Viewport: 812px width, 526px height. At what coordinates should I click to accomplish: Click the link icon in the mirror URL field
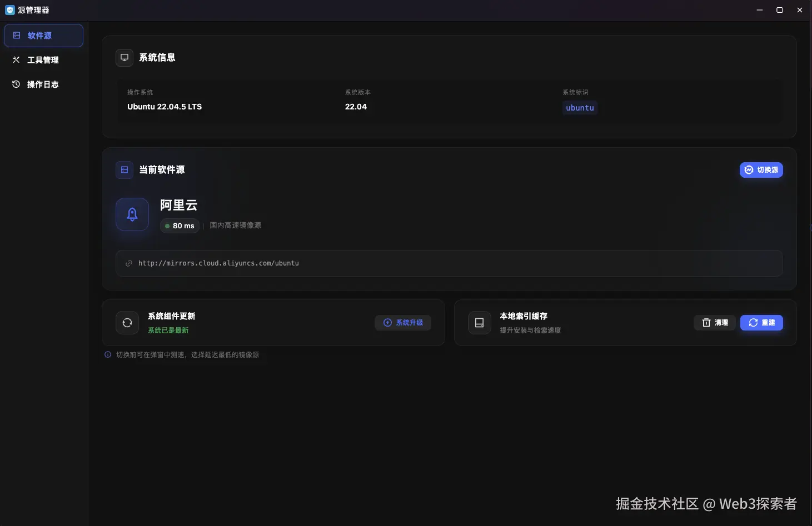pyautogui.click(x=128, y=263)
